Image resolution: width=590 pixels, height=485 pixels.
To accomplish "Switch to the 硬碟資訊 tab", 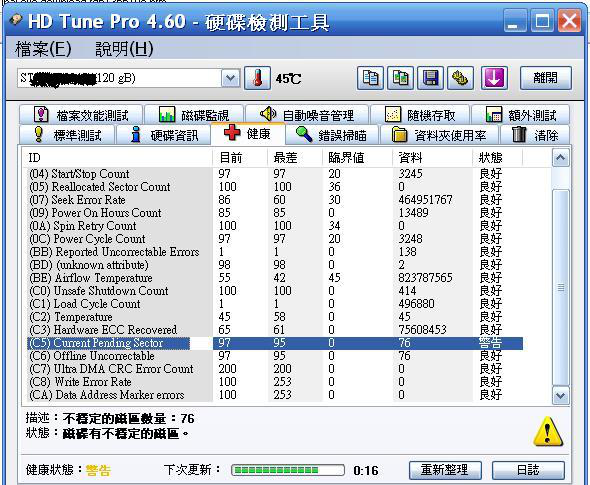I will pyautogui.click(x=163, y=135).
